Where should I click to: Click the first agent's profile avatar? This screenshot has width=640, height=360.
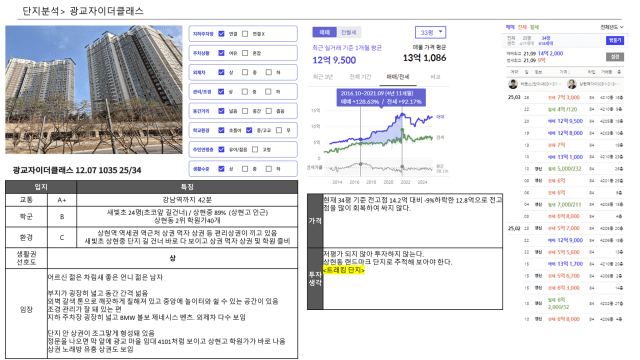tap(513, 84)
